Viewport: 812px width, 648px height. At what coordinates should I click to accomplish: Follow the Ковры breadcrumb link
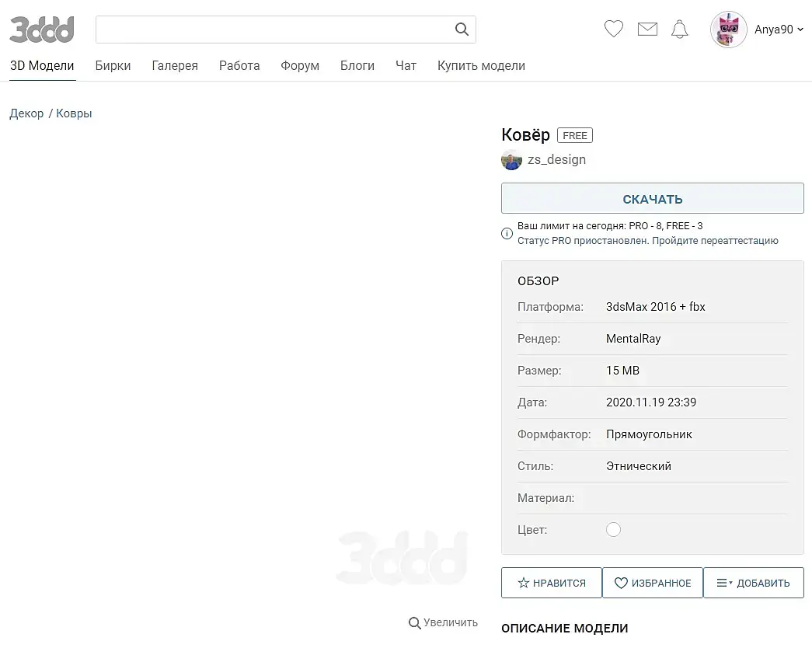click(x=74, y=113)
